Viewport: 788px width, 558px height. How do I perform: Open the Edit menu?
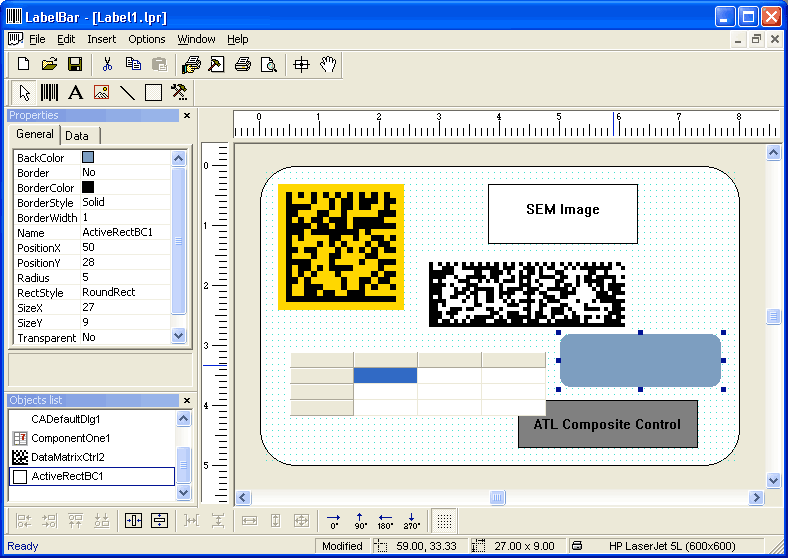coord(66,39)
